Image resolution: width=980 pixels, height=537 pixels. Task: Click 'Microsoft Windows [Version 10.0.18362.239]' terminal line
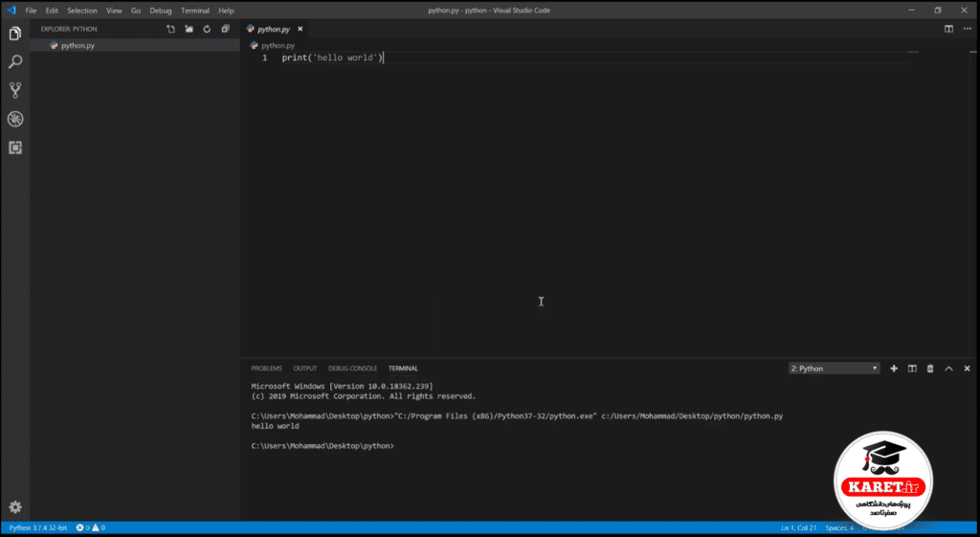[x=342, y=387]
